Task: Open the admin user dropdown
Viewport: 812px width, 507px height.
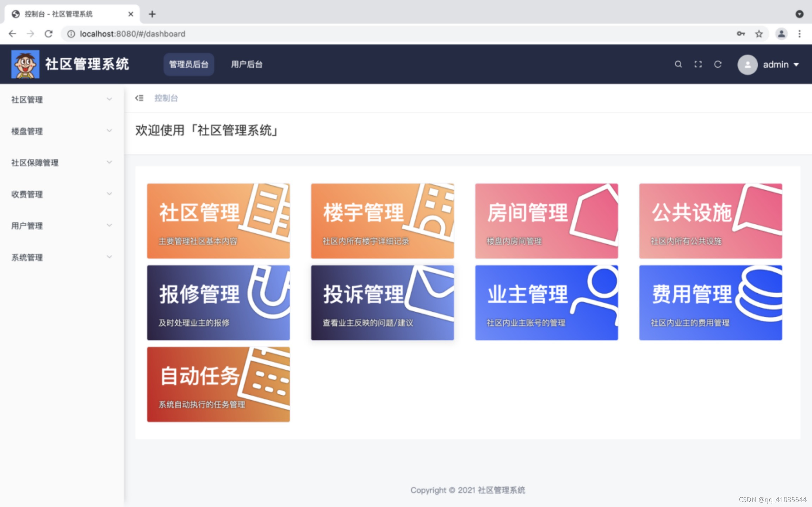Action: (781, 65)
